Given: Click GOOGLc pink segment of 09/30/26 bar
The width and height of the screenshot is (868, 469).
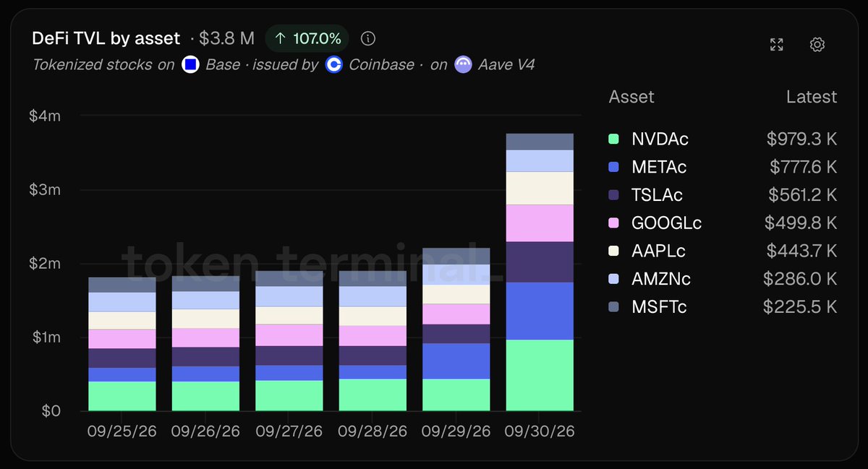Looking at the screenshot, I should coord(540,223).
